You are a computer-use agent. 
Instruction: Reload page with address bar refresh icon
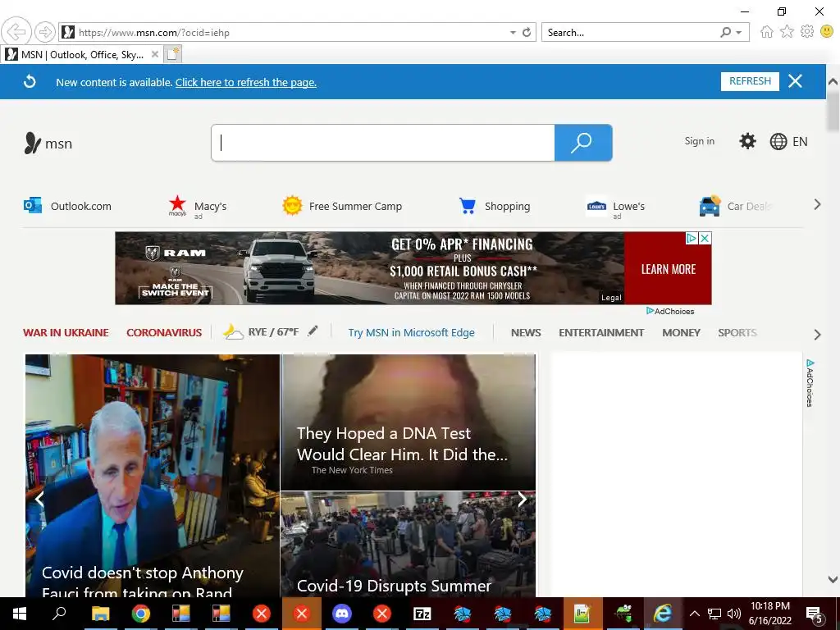click(527, 32)
